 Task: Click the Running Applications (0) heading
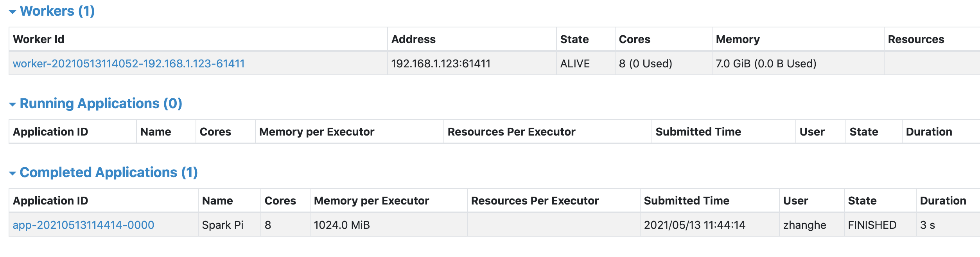coord(101,103)
